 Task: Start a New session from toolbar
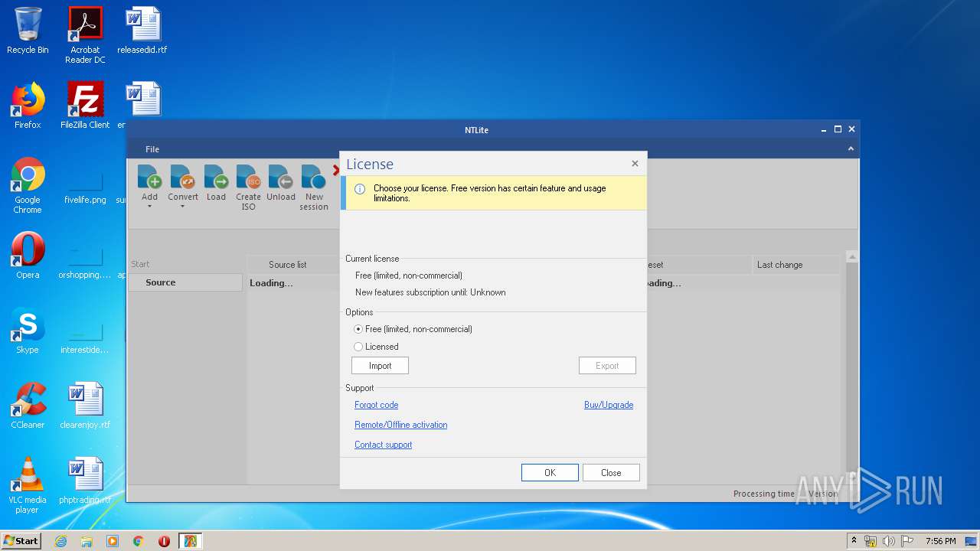click(314, 188)
